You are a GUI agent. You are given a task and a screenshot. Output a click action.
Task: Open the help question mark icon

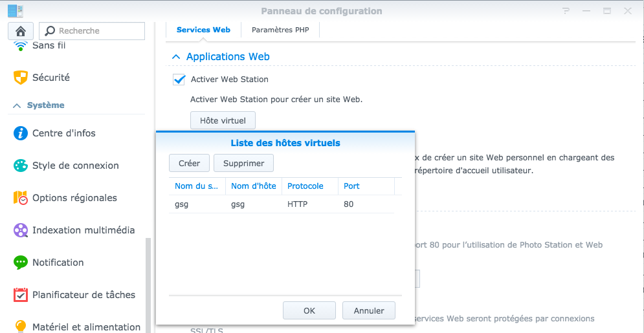(x=566, y=11)
